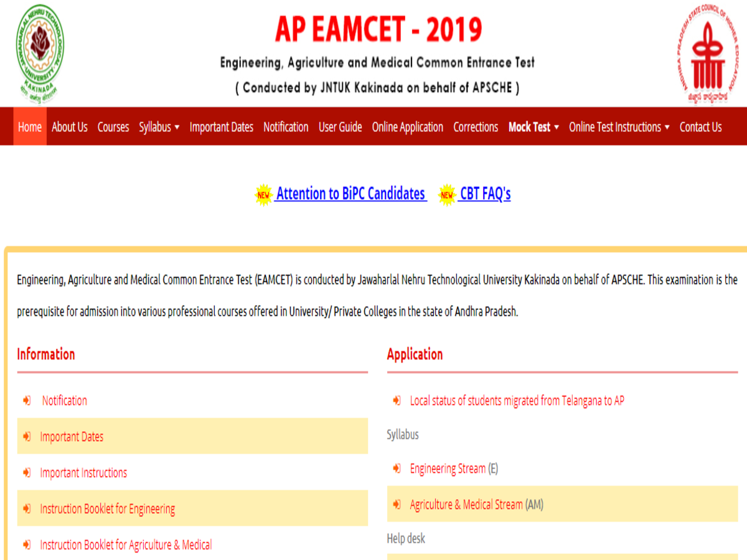Screen dimensions: 747x560
Task: Click the arrow icon beside Engineering Stream
Action: point(397,469)
